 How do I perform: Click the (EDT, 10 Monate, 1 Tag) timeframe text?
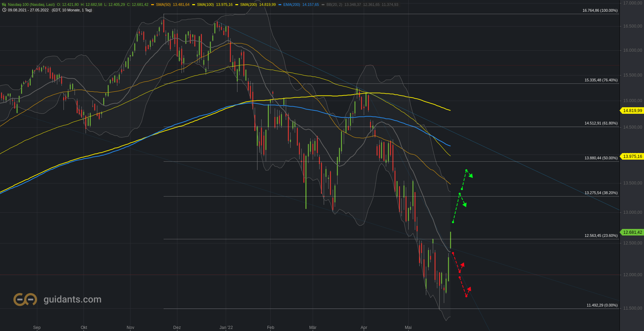click(x=72, y=10)
